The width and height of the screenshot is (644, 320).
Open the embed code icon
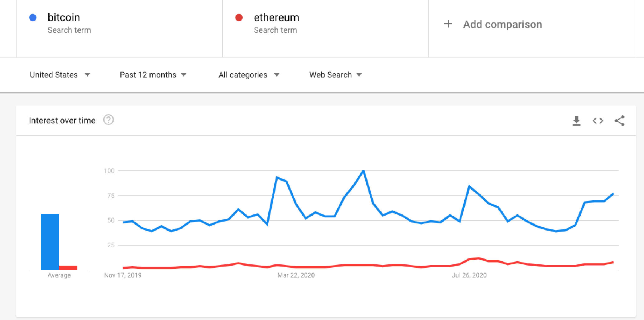click(598, 121)
